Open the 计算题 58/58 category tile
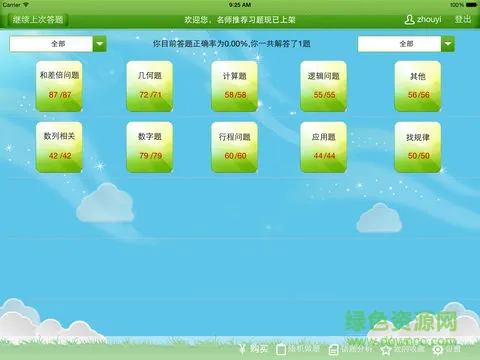 tap(235, 86)
